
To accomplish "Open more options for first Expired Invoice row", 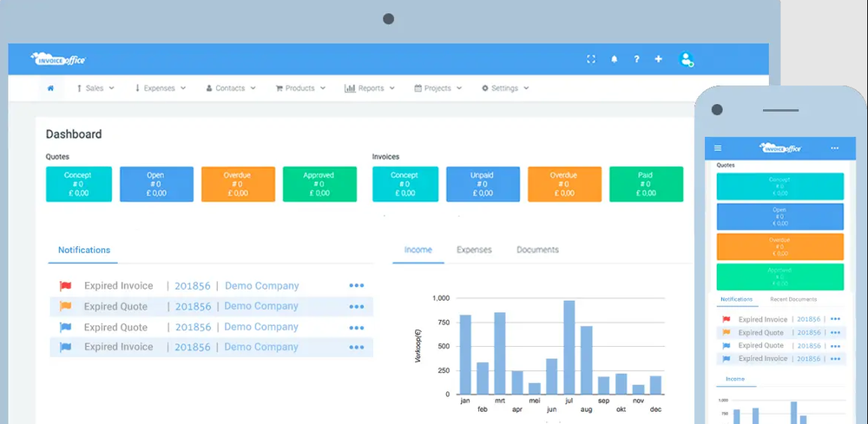I will pos(357,286).
